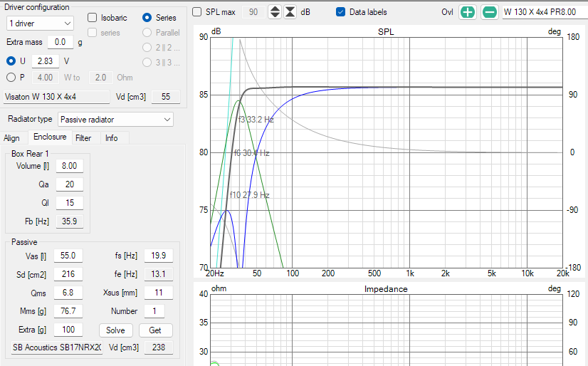Viewport: 588px width, 366px height.
Task: Click the Qa value 20 field
Action: click(x=69, y=184)
